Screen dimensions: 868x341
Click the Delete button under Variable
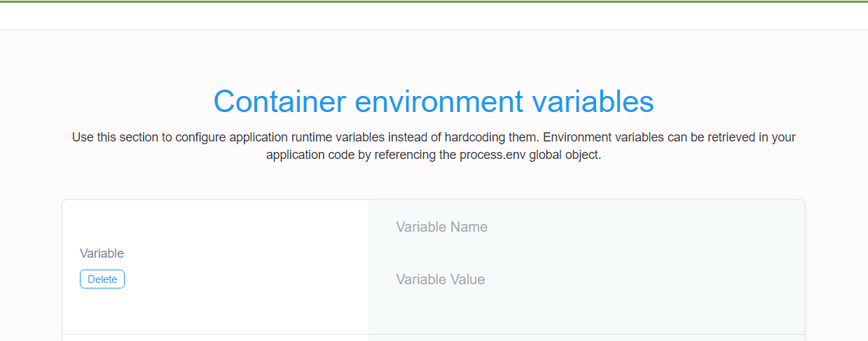[102, 279]
